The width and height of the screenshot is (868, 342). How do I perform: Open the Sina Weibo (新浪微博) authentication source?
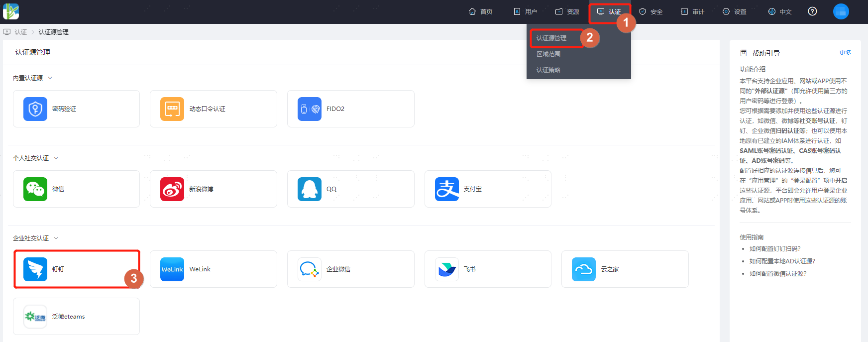213,189
